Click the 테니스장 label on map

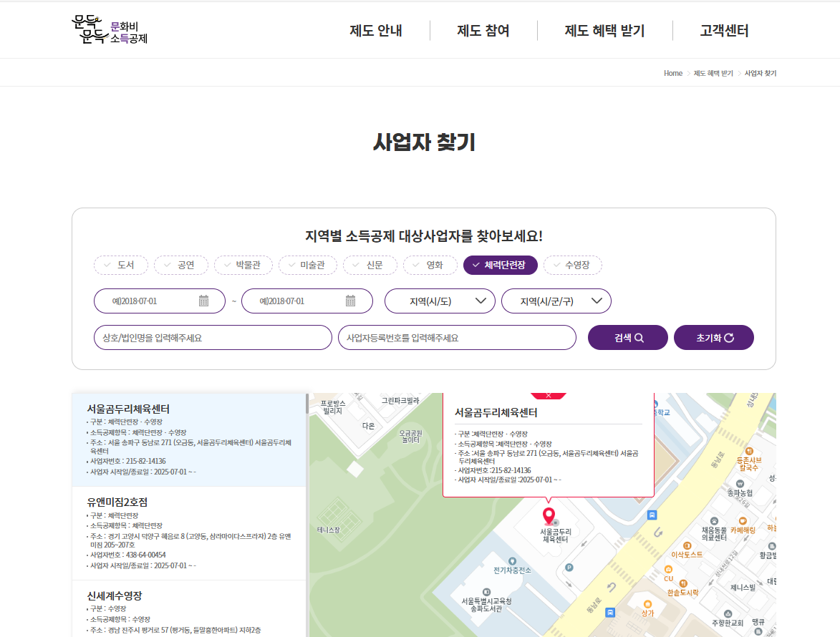329,530
